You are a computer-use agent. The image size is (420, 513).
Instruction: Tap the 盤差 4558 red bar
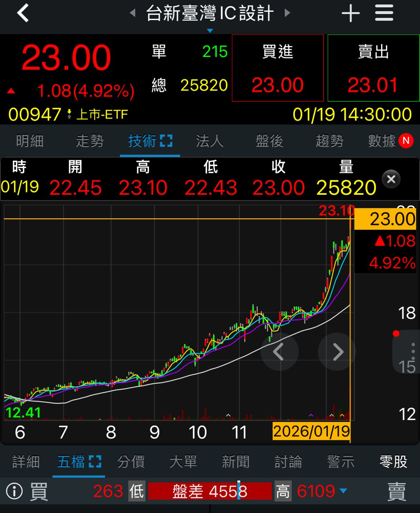(210, 491)
